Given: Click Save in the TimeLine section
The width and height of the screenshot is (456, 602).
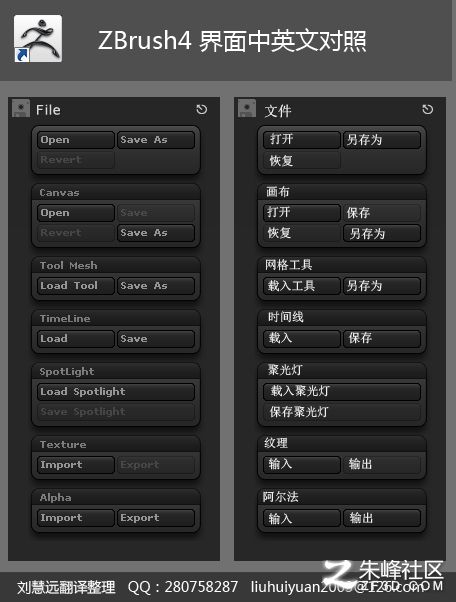Looking at the screenshot, I should tap(155, 339).
